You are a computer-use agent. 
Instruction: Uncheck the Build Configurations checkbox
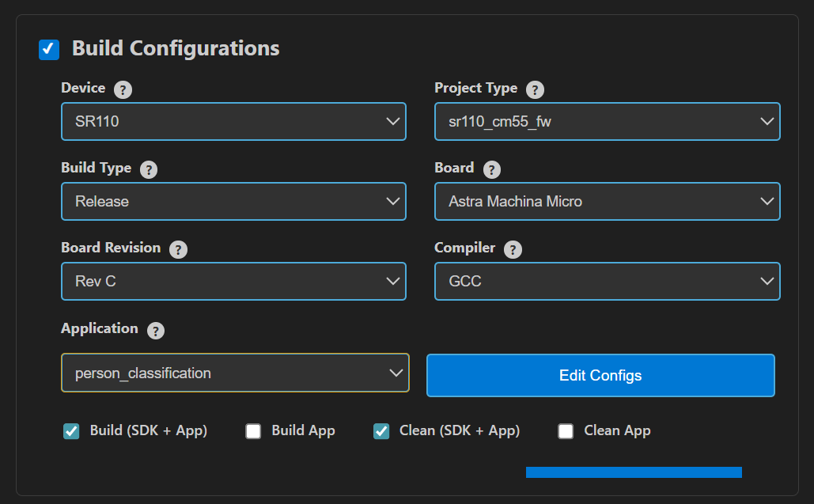(50, 49)
